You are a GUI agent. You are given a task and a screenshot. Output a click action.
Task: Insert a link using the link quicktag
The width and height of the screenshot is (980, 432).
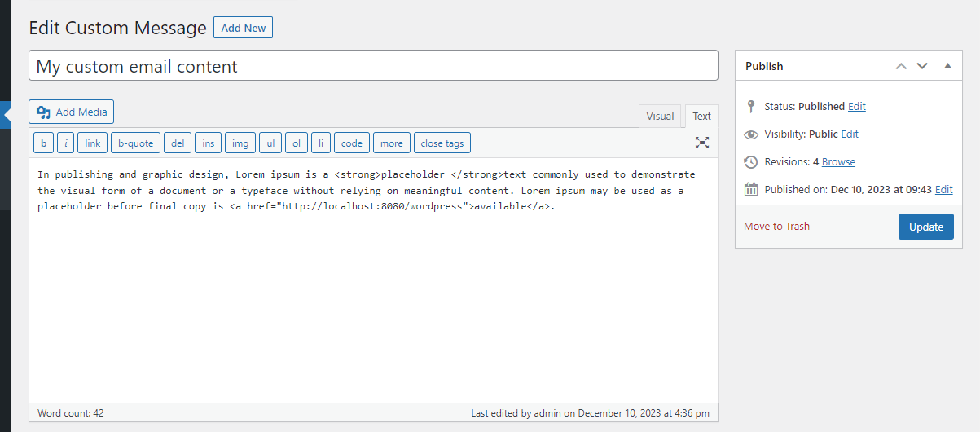[92, 143]
